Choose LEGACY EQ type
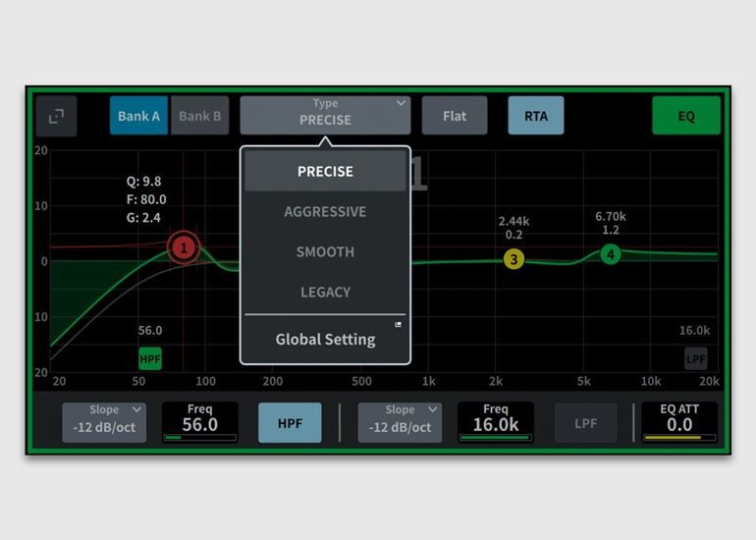The height and width of the screenshot is (540, 756). [325, 292]
